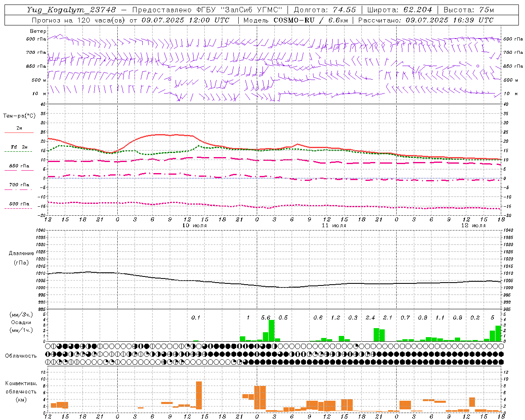Image resolution: width=525 pixels, height=420 pixels.
Task: Click the computed time 09.07.2025 16:39 UTC
Action: click(450, 20)
